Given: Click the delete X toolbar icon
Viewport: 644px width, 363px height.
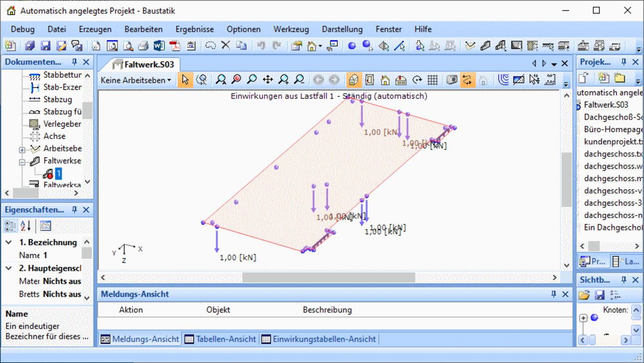Looking at the screenshot, I should pos(225,46).
